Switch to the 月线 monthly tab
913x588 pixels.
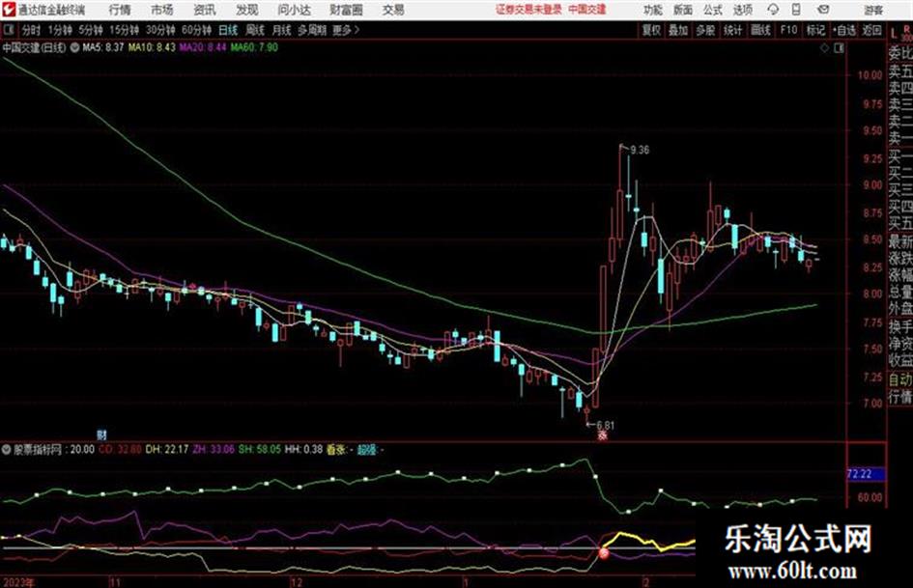coord(281,30)
